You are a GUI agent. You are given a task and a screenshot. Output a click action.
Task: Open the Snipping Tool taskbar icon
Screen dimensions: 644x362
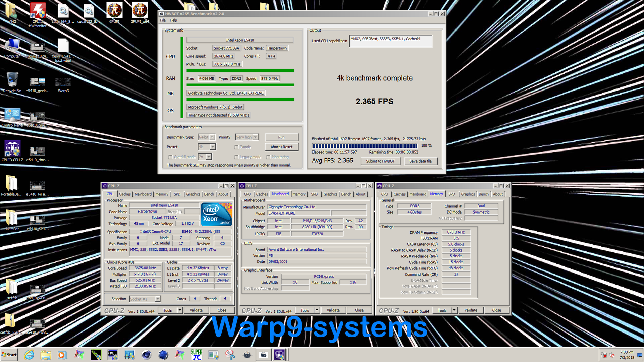coord(230,355)
